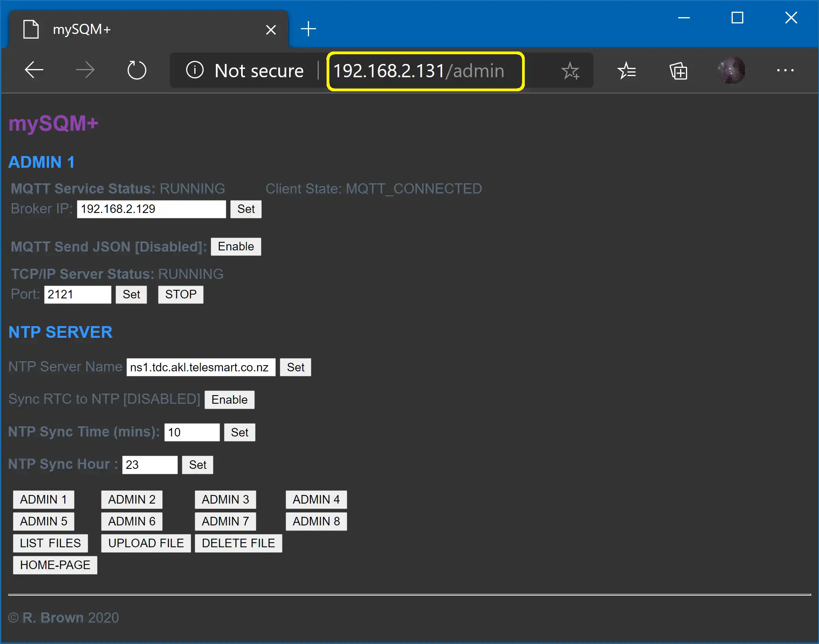
Task: Stop the TCP/IP server
Action: point(181,295)
